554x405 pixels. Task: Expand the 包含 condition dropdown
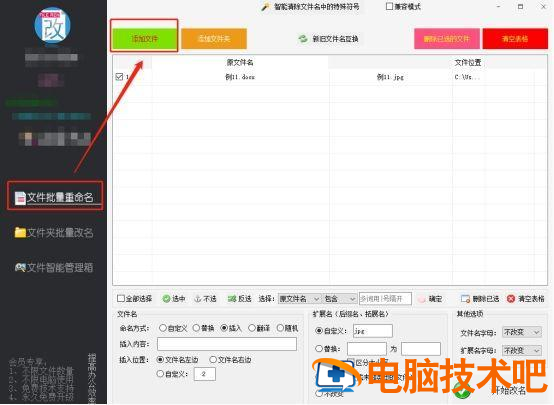click(340, 299)
